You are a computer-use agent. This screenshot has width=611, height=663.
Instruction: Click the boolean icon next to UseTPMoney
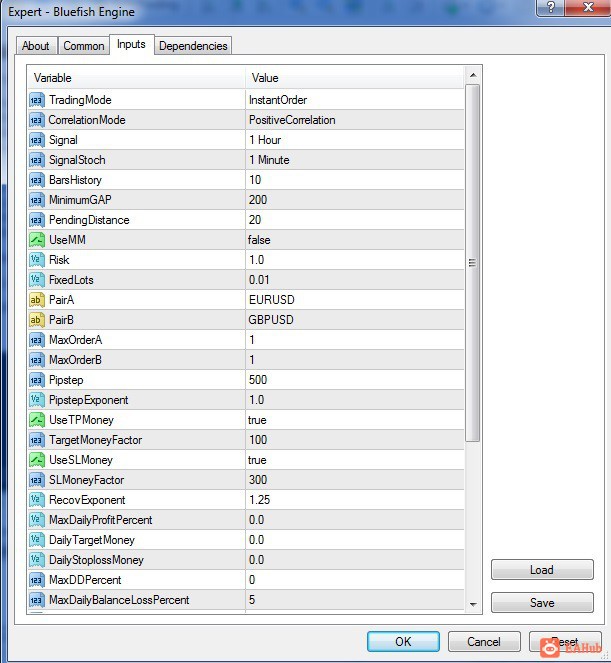click(x=36, y=420)
